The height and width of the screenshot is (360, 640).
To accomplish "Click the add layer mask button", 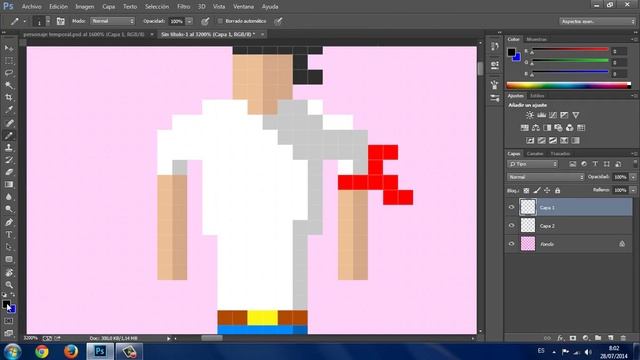I will (x=573, y=338).
